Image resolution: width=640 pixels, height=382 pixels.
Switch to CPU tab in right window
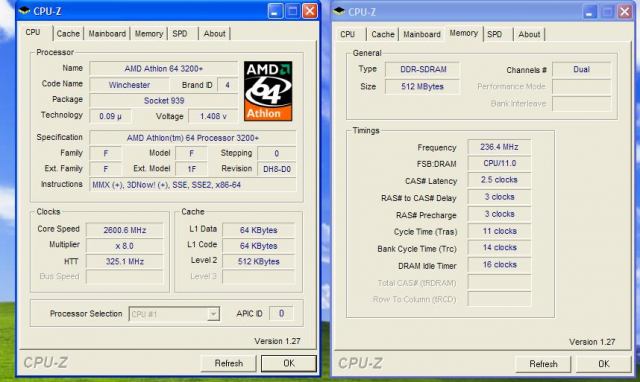(x=348, y=34)
